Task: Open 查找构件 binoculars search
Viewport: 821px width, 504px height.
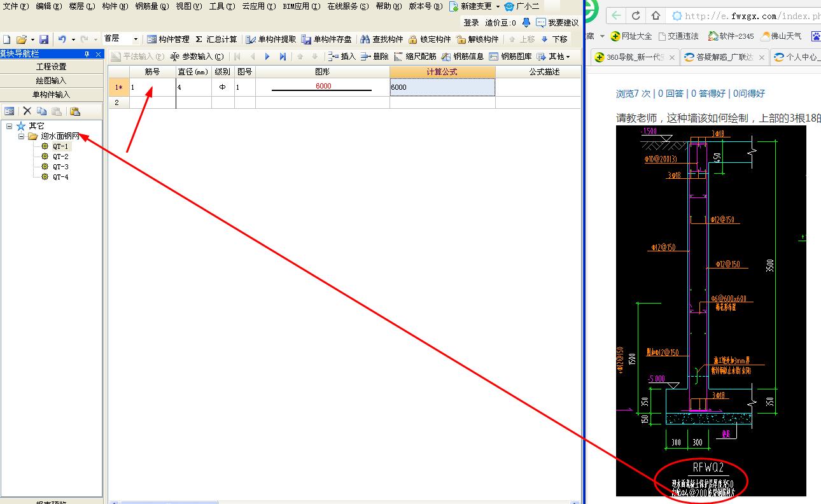Action: tap(382, 39)
